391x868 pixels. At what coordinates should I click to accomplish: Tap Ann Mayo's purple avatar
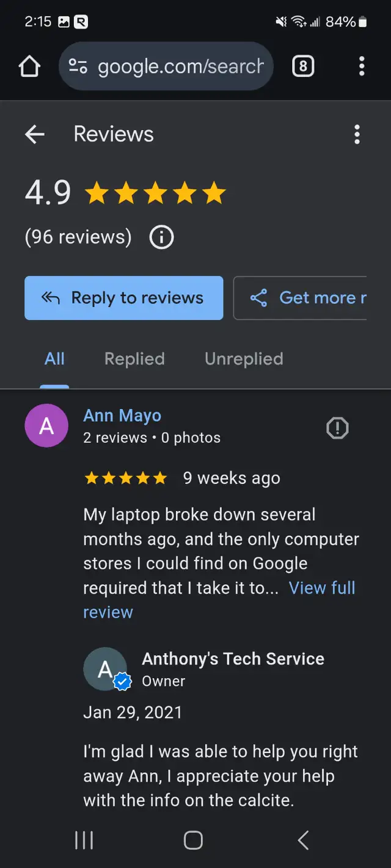tap(46, 426)
